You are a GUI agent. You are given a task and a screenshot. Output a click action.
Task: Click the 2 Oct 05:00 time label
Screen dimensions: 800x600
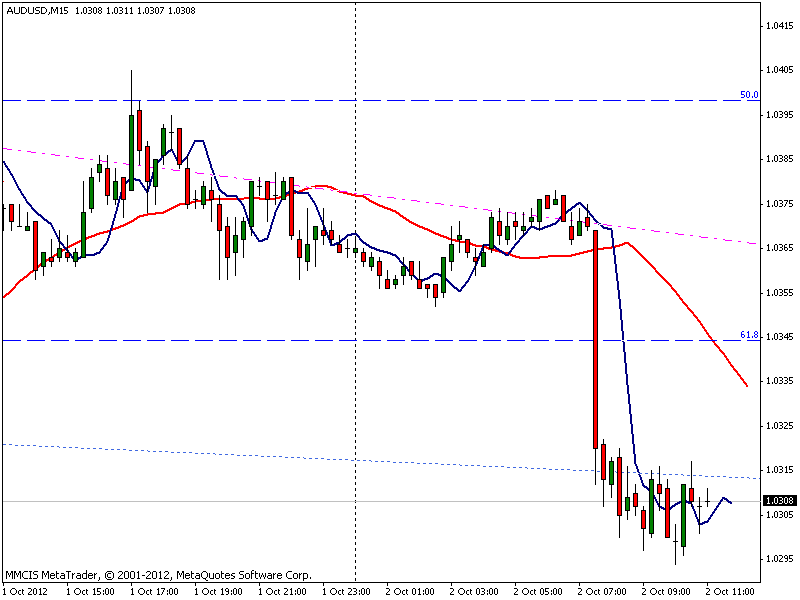tap(538, 592)
